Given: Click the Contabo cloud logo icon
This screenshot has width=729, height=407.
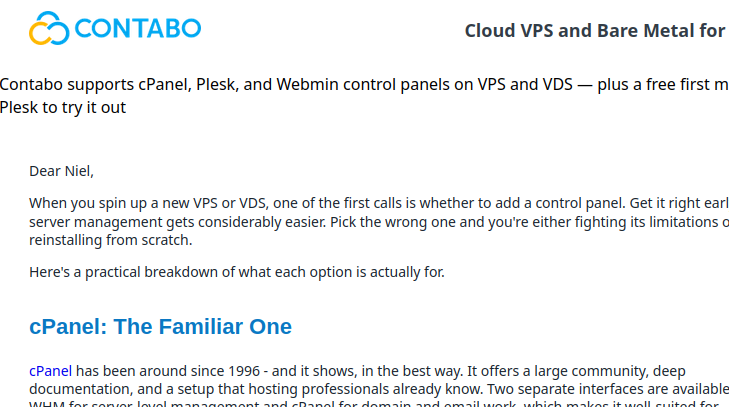Looking at the screenshot, I should tap(48, 28).
